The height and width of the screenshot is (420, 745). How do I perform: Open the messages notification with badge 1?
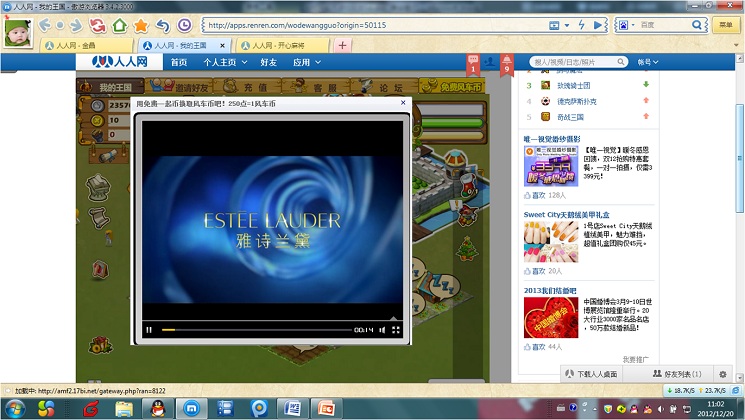point(473,64)
